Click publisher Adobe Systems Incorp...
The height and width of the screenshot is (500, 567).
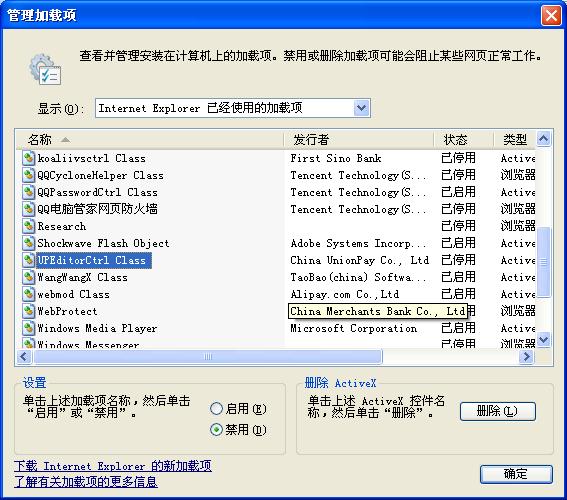coord(358,243)
